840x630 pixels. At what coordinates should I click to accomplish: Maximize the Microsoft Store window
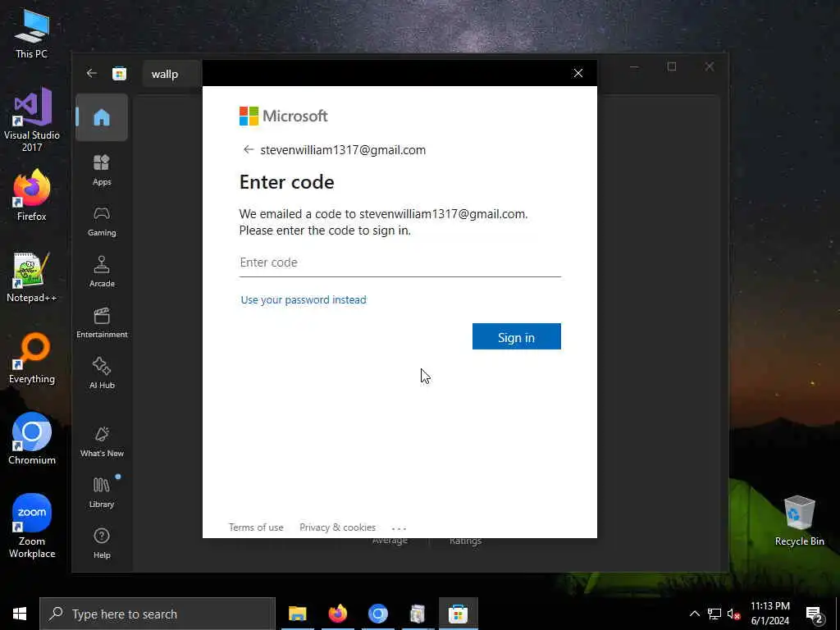point(672,66)
